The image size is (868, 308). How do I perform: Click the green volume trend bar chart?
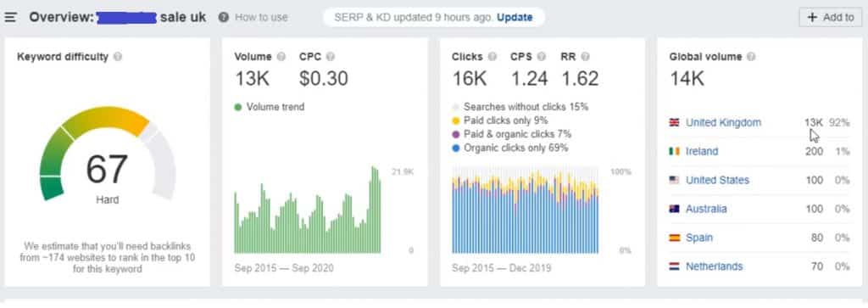(307, 210)
